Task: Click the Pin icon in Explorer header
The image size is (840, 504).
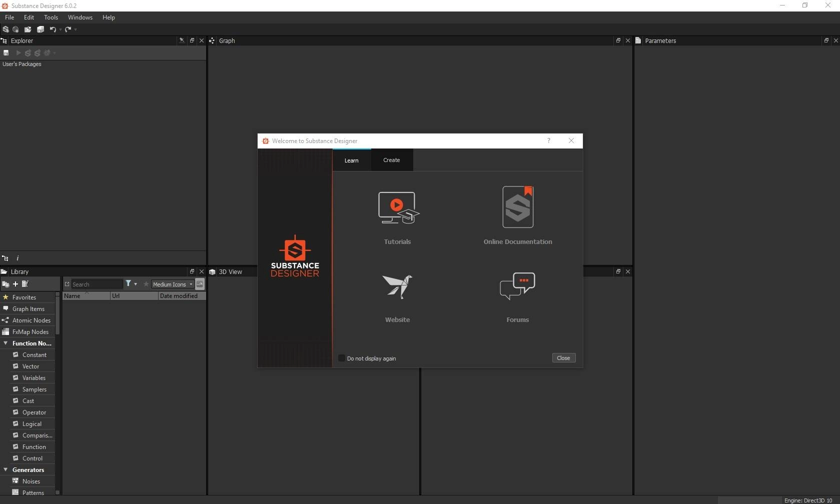Action: [182, 40]
